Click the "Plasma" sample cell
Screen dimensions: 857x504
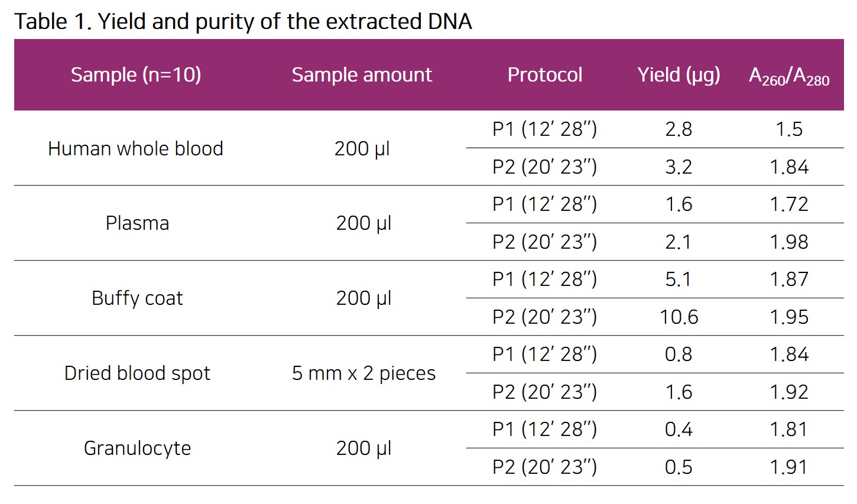137,223
